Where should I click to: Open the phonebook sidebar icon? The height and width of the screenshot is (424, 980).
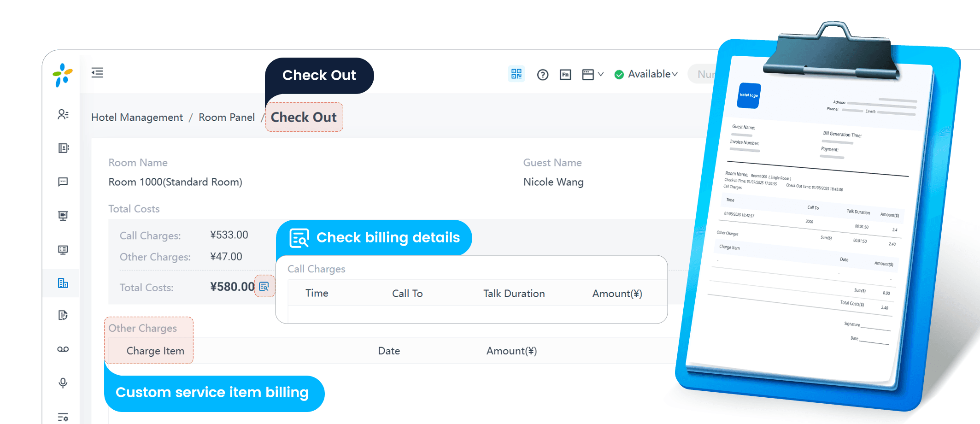pyautogui.click(x=63, y=148)
